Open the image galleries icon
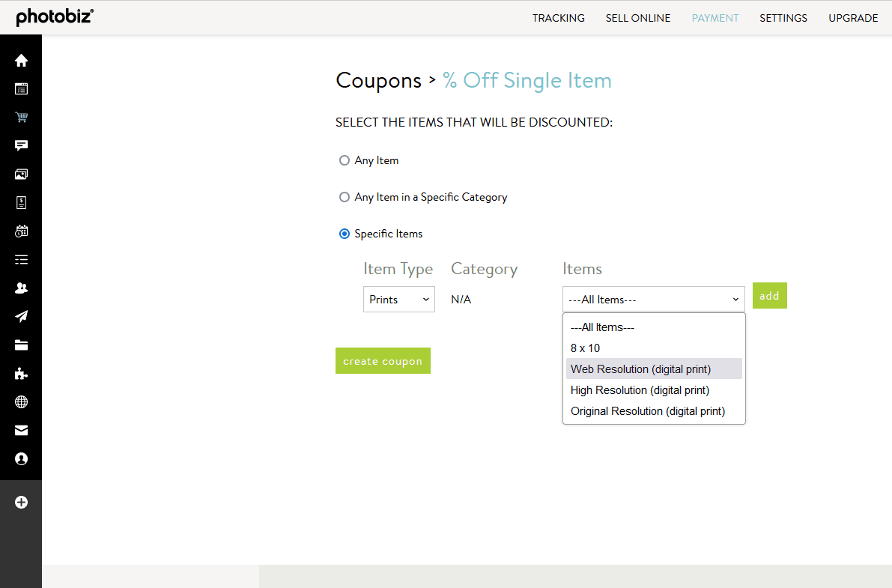This screenshot has width=892, height=588. (x=21, y=174)
